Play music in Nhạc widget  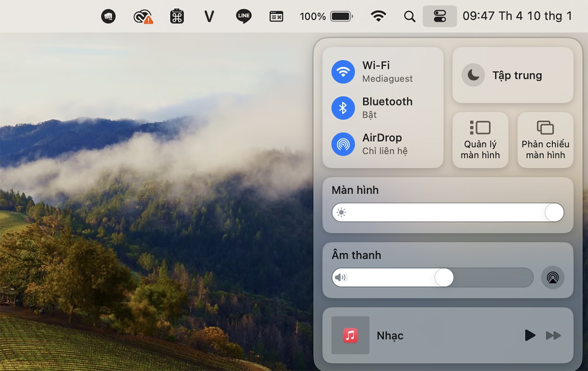pos(530,335)
